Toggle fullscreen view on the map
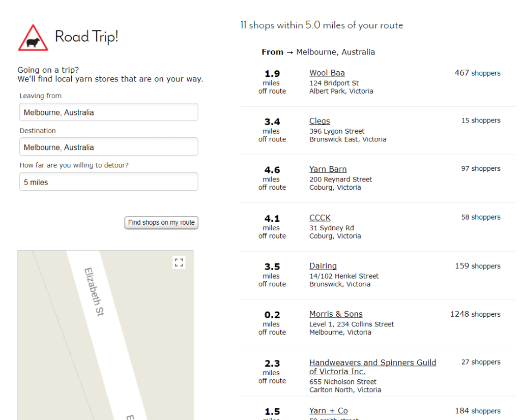The image size is (521, 420). 179,262
